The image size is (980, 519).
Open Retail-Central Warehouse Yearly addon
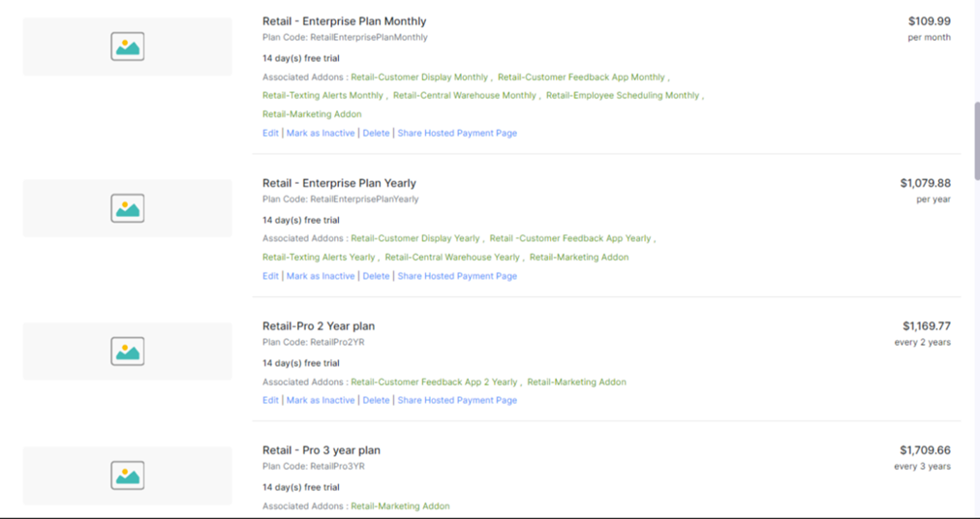[x=452, y=258]
